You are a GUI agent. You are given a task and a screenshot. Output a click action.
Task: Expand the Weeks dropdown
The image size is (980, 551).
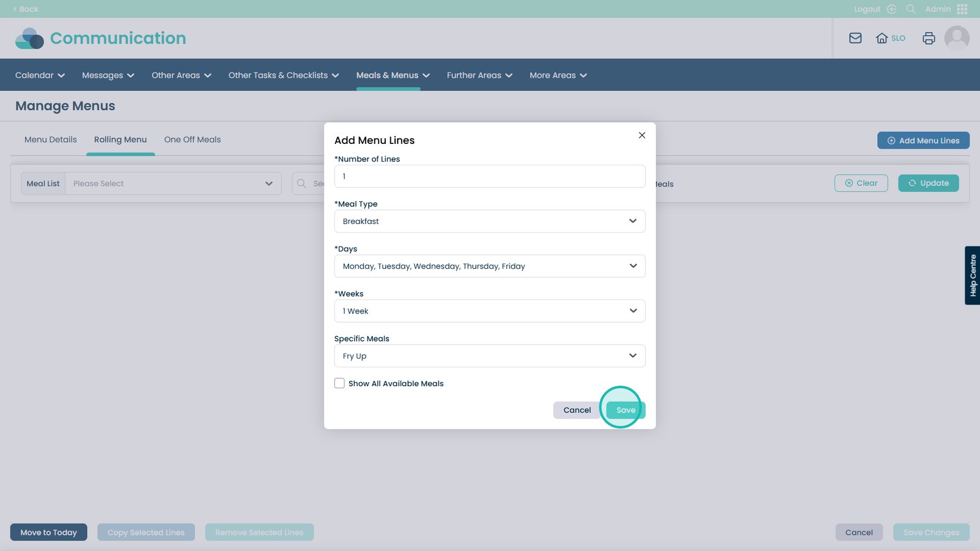[489, 311]
